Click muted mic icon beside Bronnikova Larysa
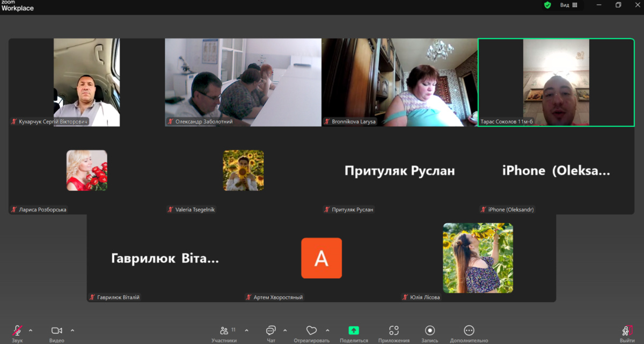Viewport: 644px width, 344px height. click(x=327, y=122)
